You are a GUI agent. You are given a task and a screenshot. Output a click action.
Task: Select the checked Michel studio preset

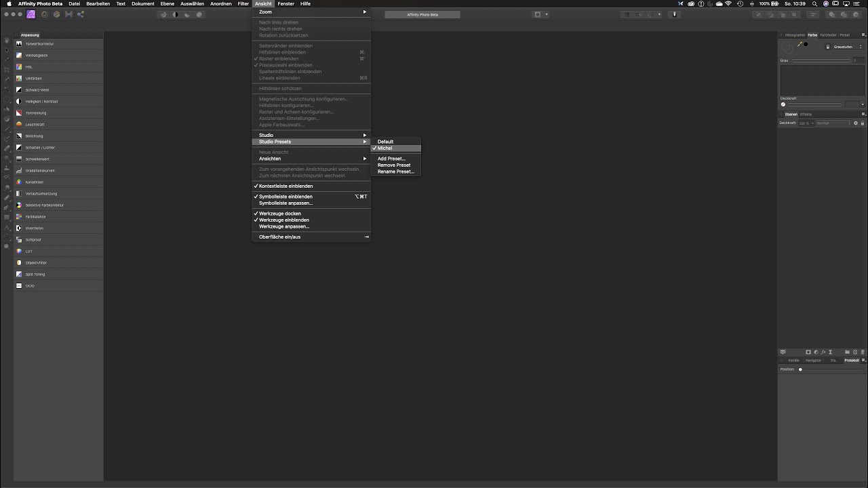pos(396,148)
